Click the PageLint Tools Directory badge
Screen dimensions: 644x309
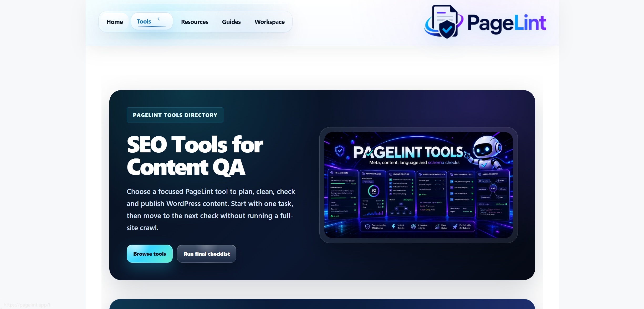click(175, 115)
